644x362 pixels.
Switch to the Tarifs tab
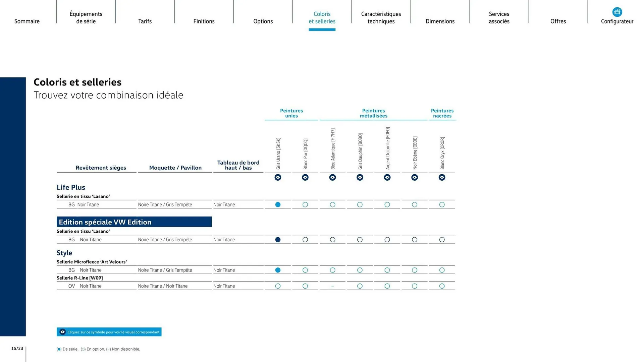(145, 21)
